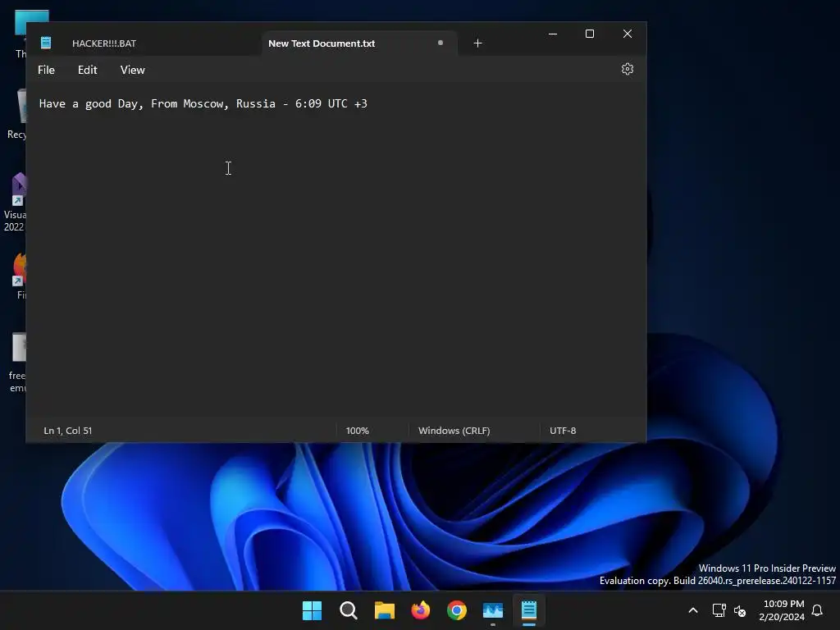Click the 100% zoom status entry

pyautogui.click(x=358, y=431)
